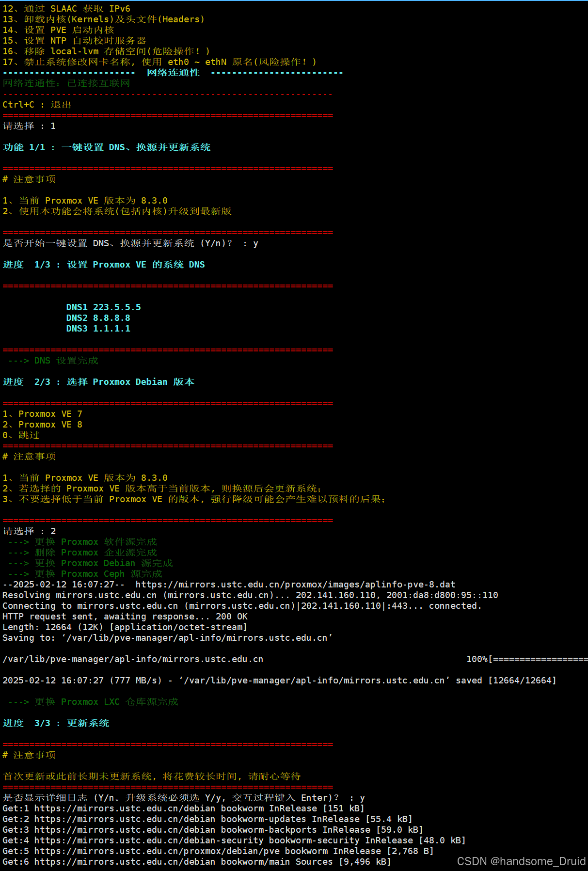Click status '---> 更换 Proxmox Debian 源完成'
The width and height of the screenshot is (588, 871).
coord(90,563)
